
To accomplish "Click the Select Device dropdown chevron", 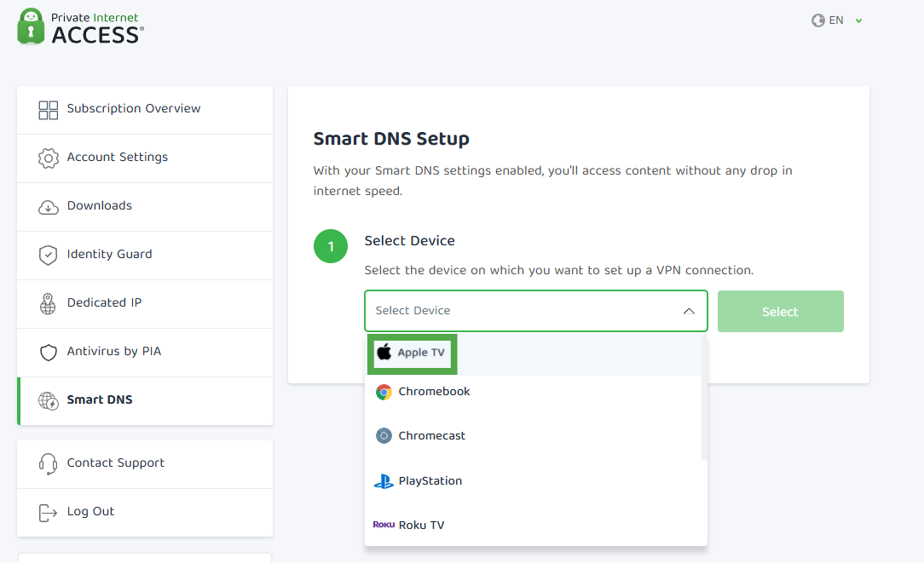I will coord(689,311).
